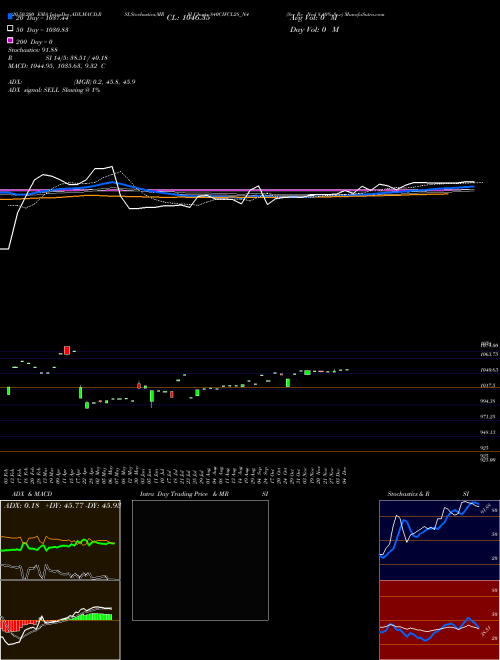This screenshot has width=500, height=660.
Task: Click the ADX chart with green DI line
Action: coord(60,540)
